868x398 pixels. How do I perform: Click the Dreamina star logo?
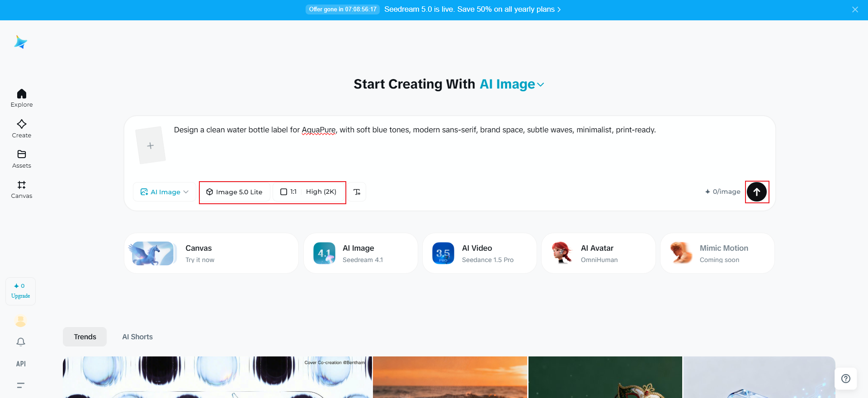(x=21, y=42)
